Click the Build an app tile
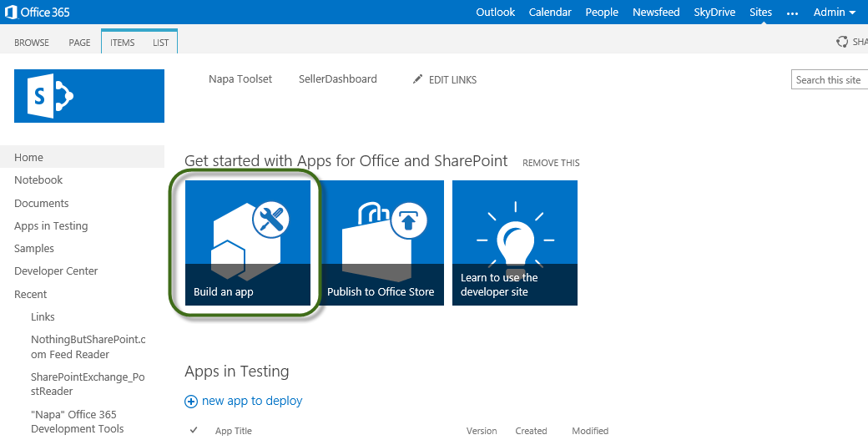Screen dimensions: 868x445 click(247, 242)
